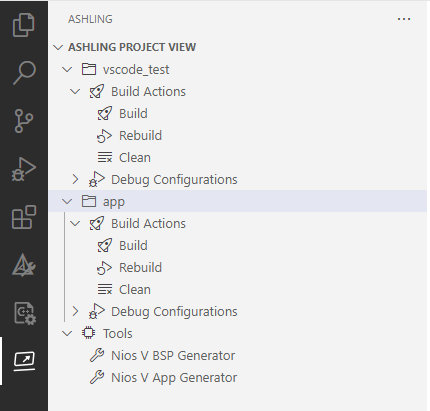Collapse the ASHLING PROJECT VIEW section

coord(58,47)
